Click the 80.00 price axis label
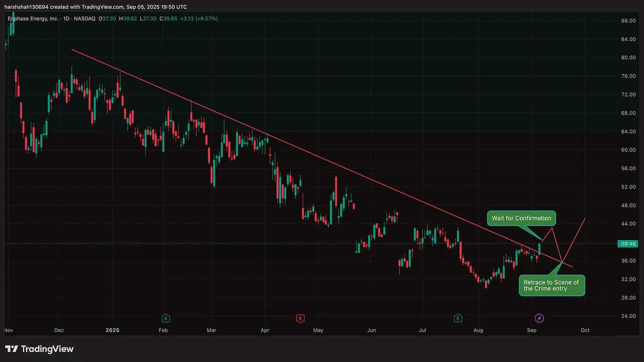644x362 pixels. (x=627, y=57)
